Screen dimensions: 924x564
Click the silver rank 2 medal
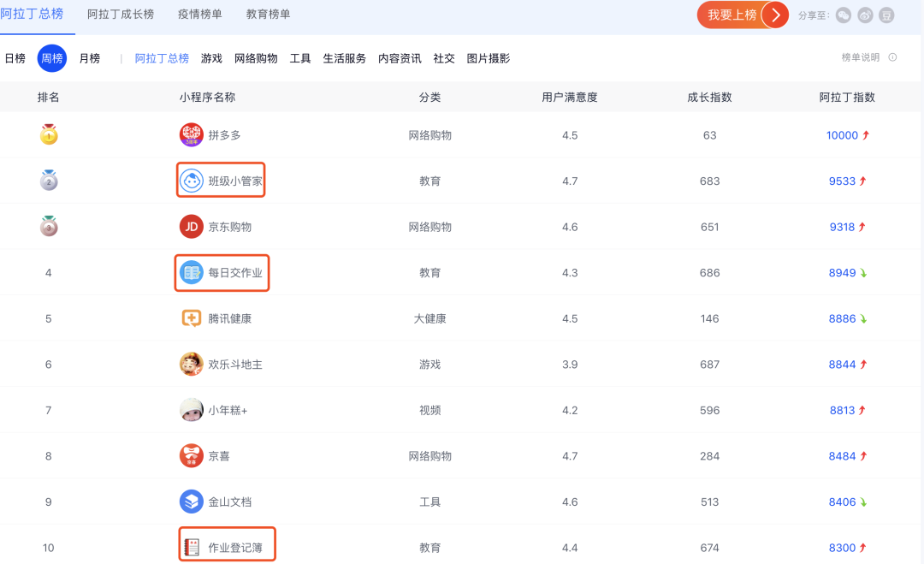tap(49, 181)
